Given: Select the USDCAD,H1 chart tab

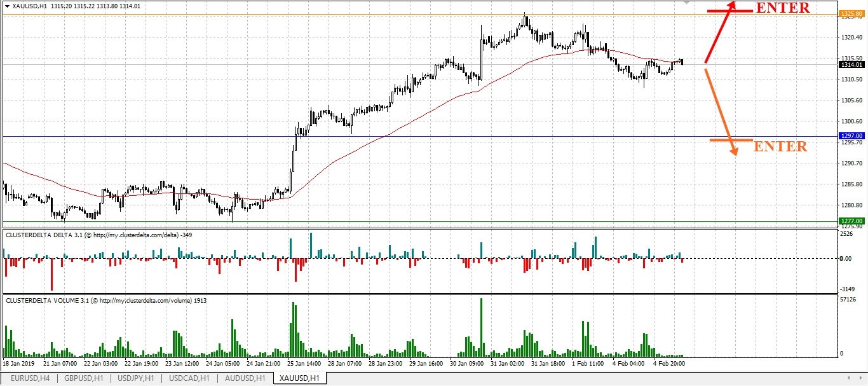Looking at the screenshot, I should coord(189,378).
